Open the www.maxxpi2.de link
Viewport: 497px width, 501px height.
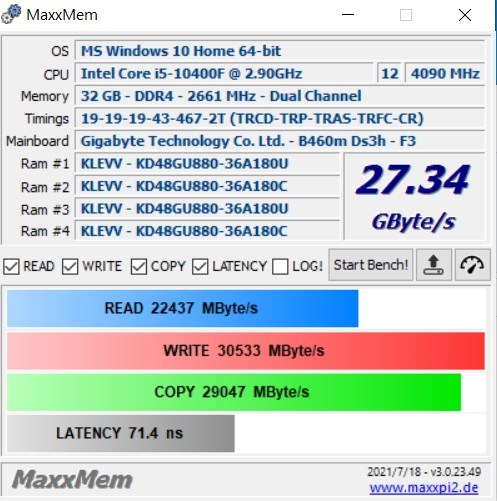tap(424, 488)
